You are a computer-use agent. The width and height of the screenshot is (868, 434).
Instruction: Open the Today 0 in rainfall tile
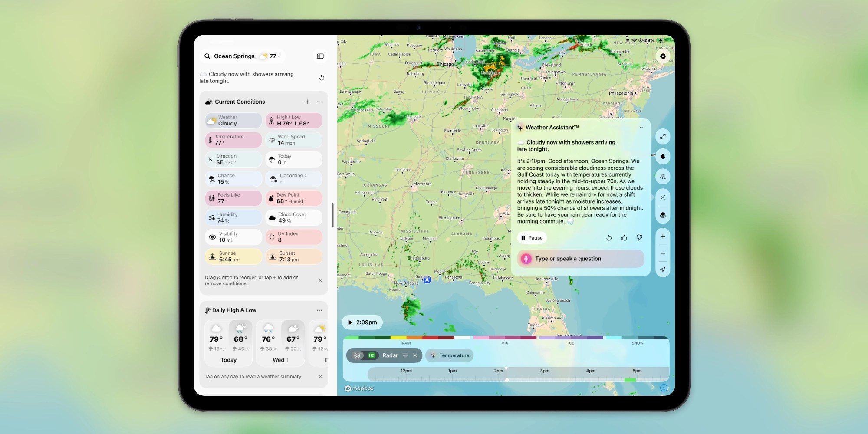pos(294,159)
